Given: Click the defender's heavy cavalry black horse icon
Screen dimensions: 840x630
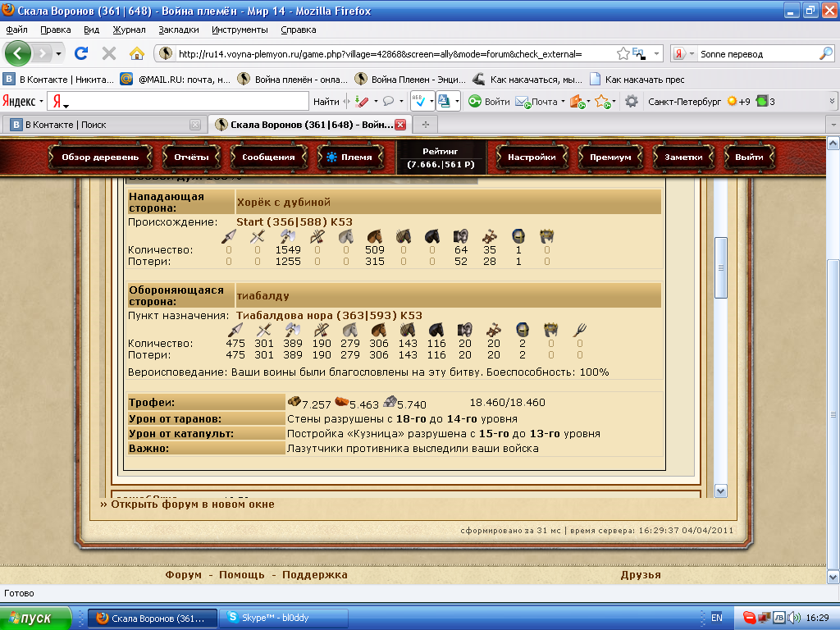Looking at the screenshot, I should tap(436, 330).
